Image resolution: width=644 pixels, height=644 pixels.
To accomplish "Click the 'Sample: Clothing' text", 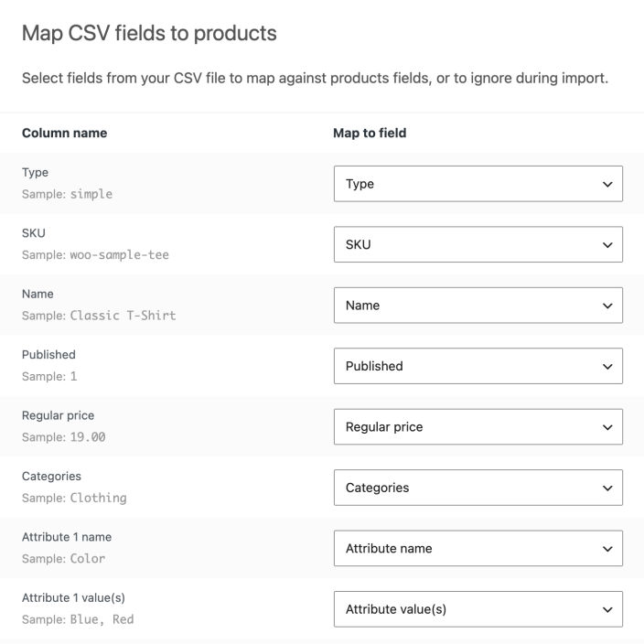I will point(74,498).
